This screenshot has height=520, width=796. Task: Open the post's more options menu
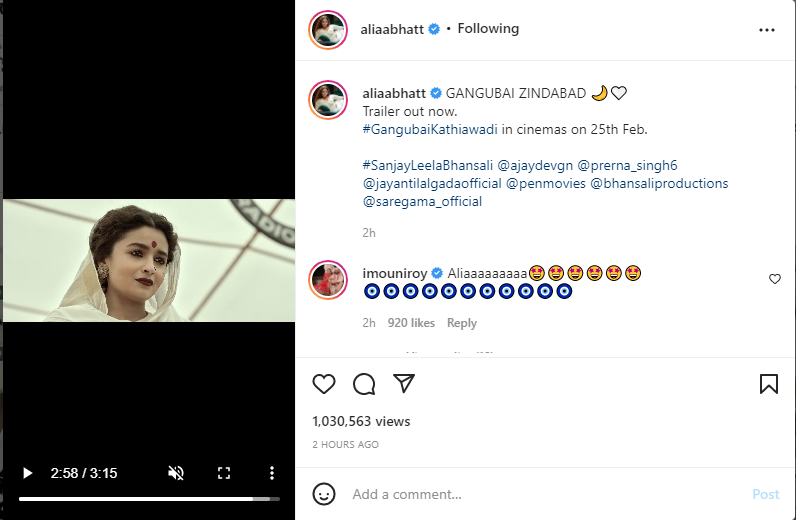767,30
